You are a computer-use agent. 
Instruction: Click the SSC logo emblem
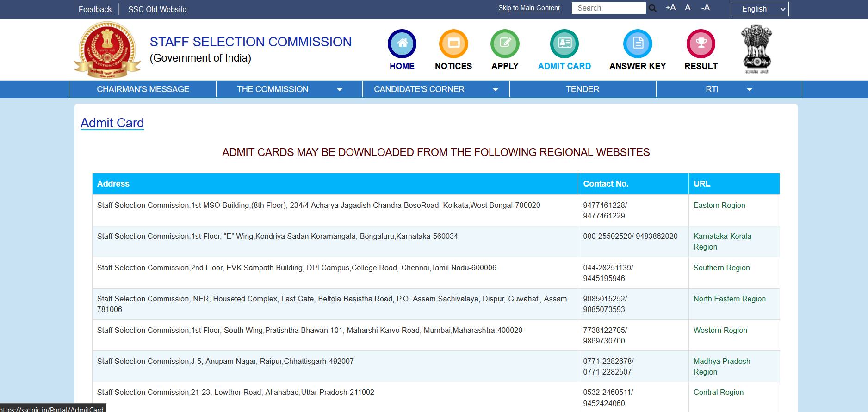(107, 50)
